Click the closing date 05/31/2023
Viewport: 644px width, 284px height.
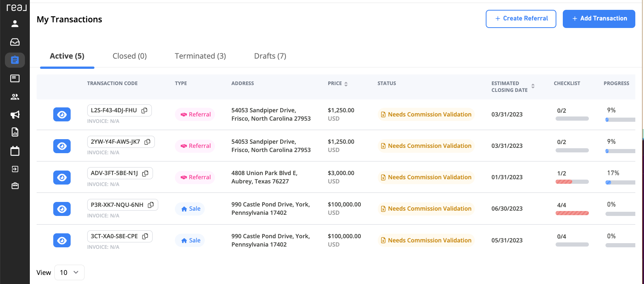click(x=507, y=241)
